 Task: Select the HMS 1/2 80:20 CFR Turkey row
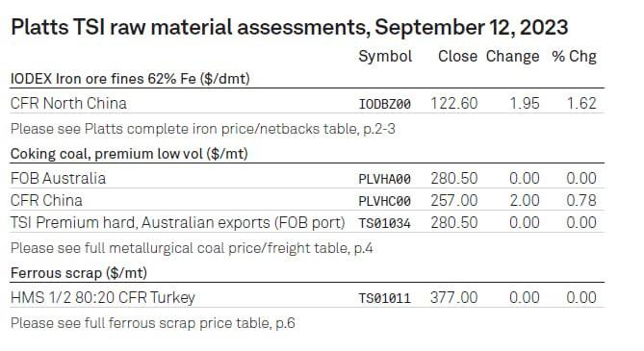(x=307, y=297)
